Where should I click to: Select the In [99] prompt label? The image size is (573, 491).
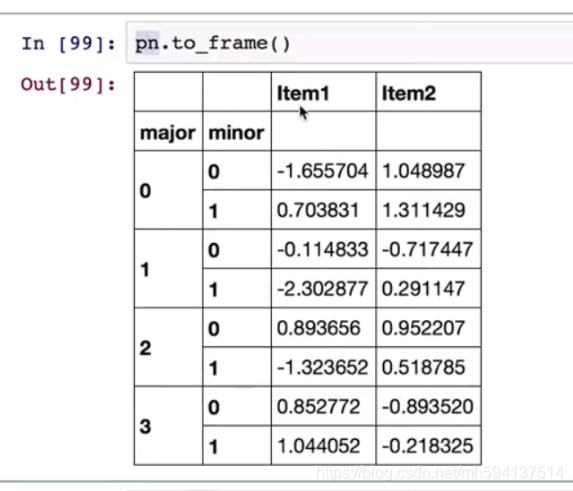click(68, 44)
